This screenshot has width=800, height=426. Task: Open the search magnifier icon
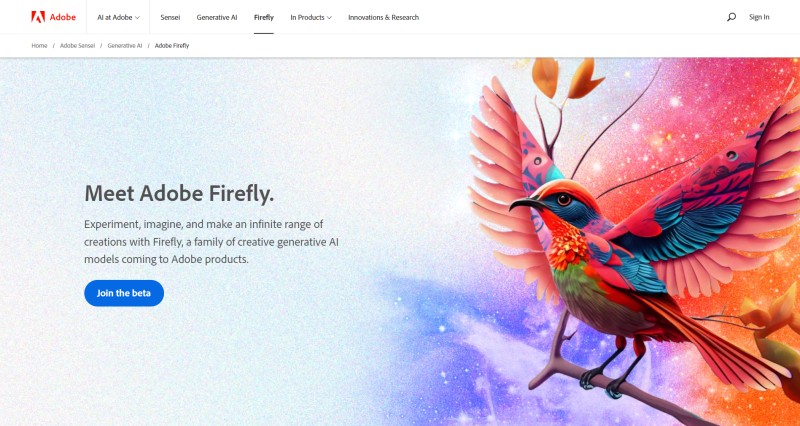[731, 17]
